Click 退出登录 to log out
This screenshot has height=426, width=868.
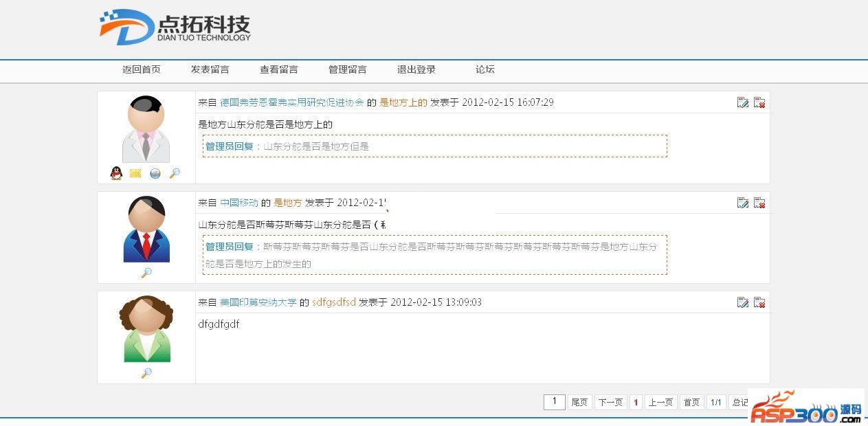point(416,69)
